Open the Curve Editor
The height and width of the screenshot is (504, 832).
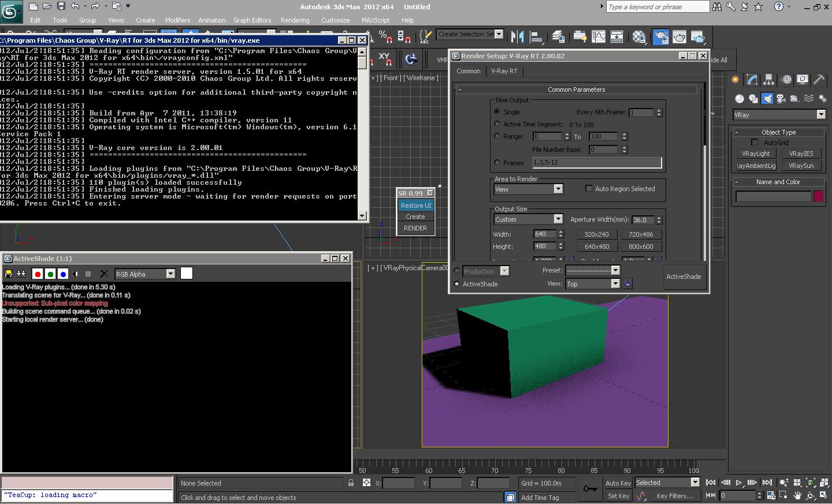[x=599, y=37]
